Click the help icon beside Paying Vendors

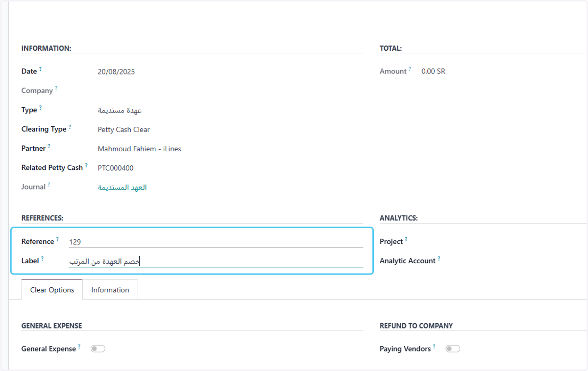pos(434,347)
